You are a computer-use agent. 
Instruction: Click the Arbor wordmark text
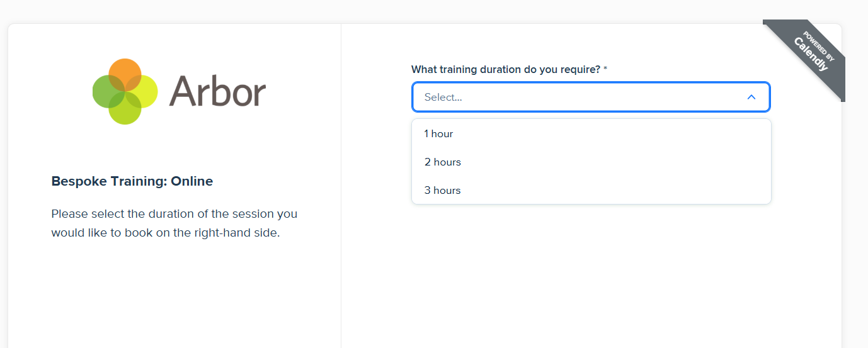coord(217,92)
